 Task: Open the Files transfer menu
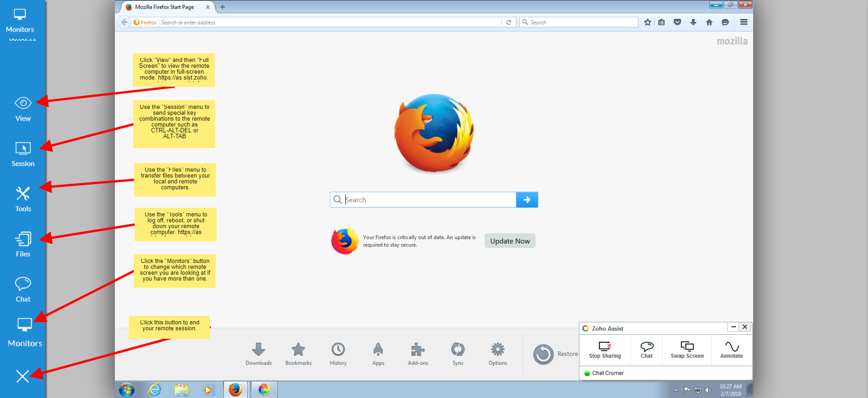23,245
